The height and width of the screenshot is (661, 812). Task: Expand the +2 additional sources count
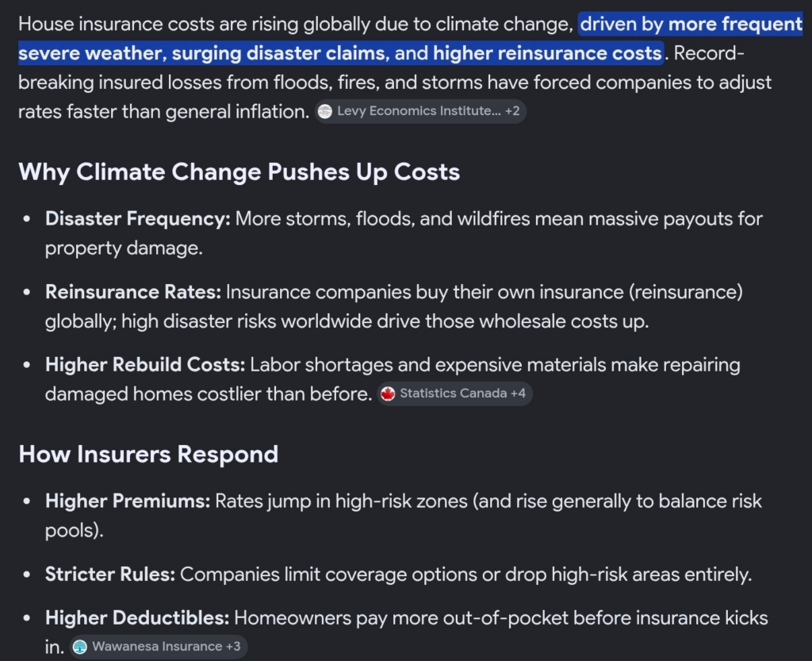tap(511, 111)
